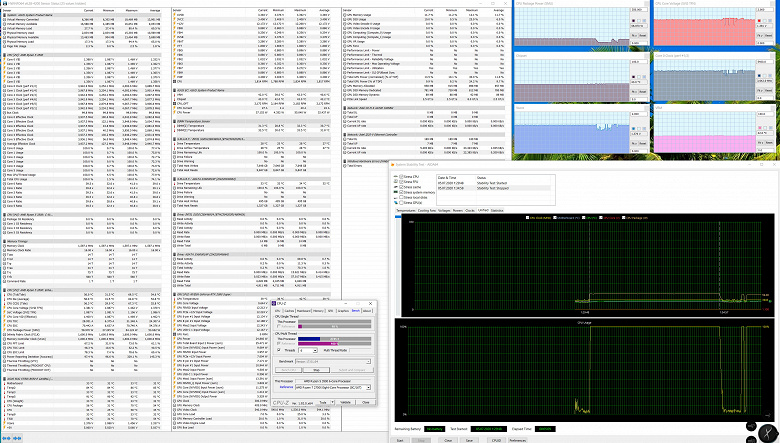Enable the Stress CPU checkbox
The width and height of the screenshot is (780, 443).
(399, 176)
